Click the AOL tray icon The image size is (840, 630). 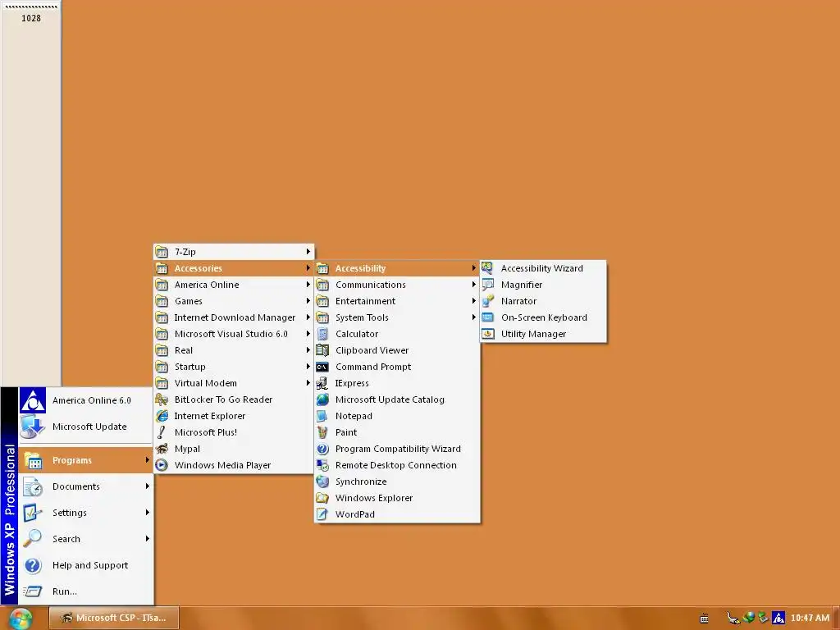click(x=779, y=619)
